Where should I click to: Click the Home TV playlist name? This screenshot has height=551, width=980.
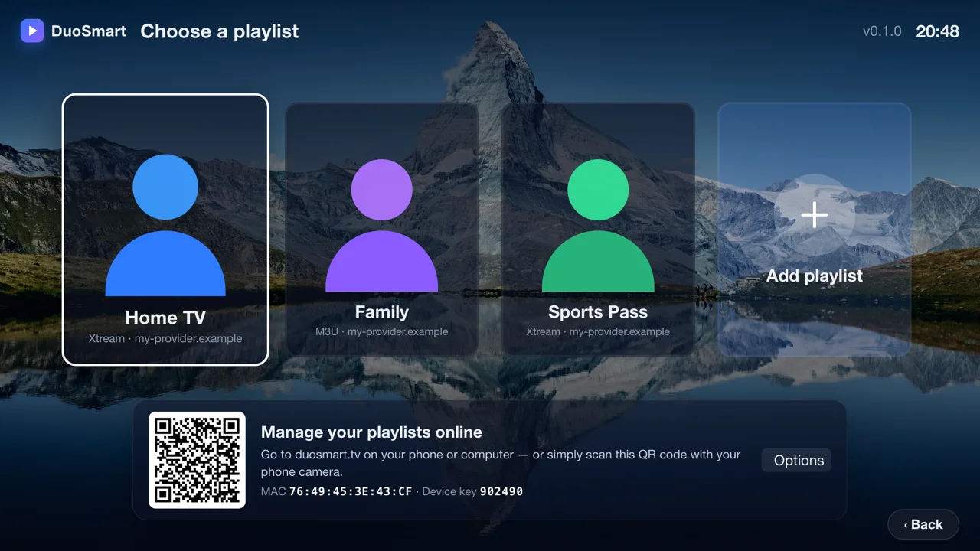[165, 318]
